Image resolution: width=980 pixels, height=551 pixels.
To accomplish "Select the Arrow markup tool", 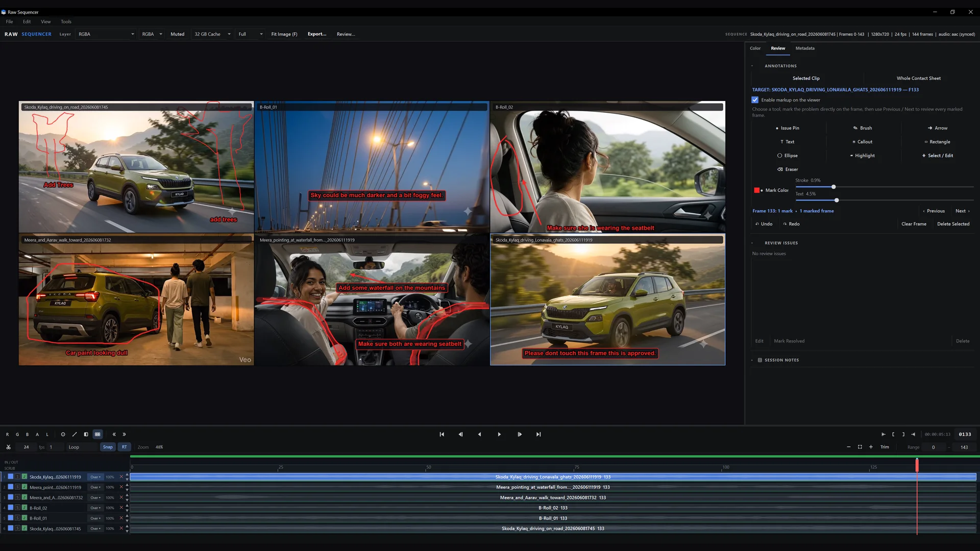I will tap(938, 128).
